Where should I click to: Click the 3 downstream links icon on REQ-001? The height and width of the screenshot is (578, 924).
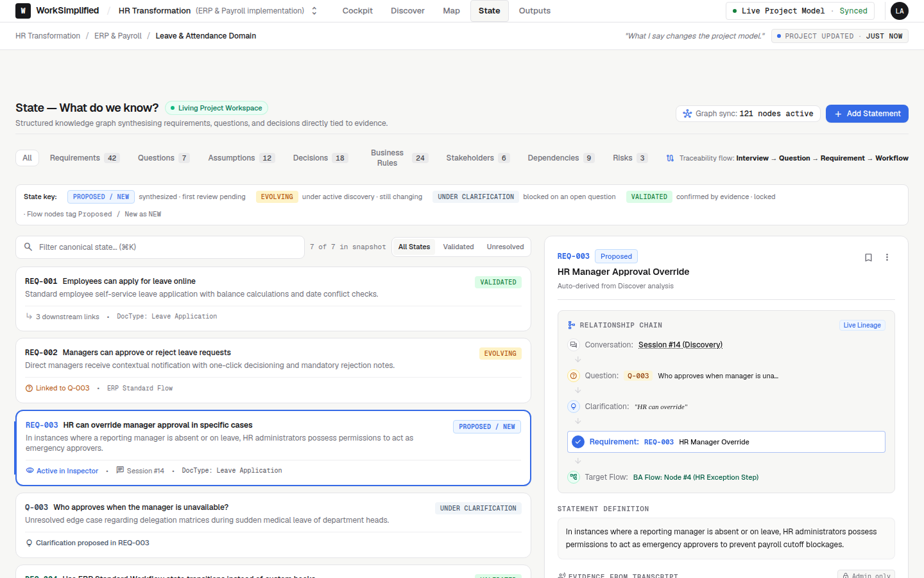tap(29, 316)
